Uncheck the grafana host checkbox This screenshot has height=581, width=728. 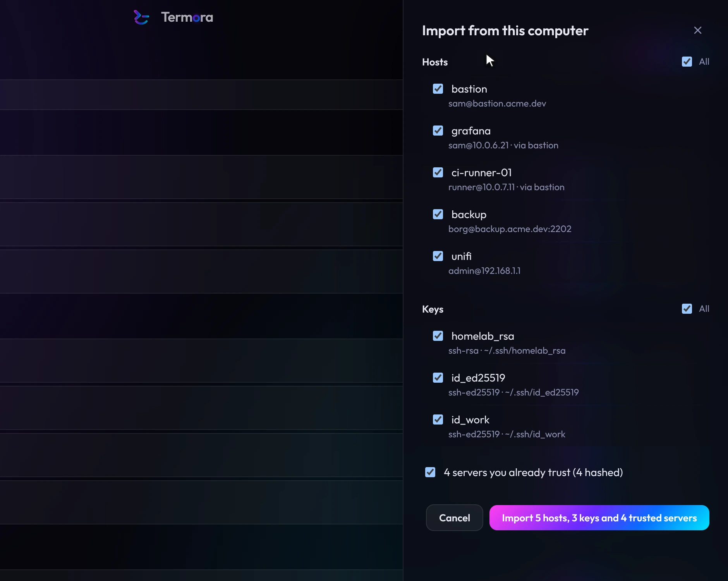point(438,131)
